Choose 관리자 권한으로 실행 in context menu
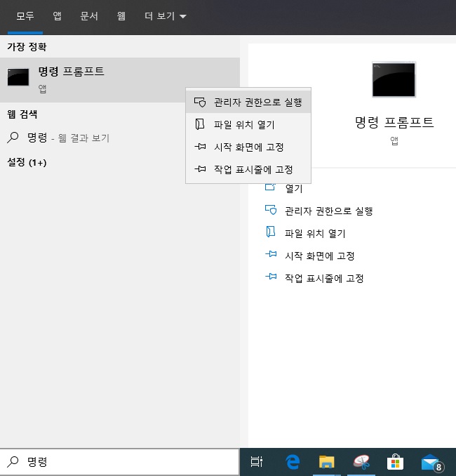This screenshot has width=456, height=476. (x=248, y=103)
